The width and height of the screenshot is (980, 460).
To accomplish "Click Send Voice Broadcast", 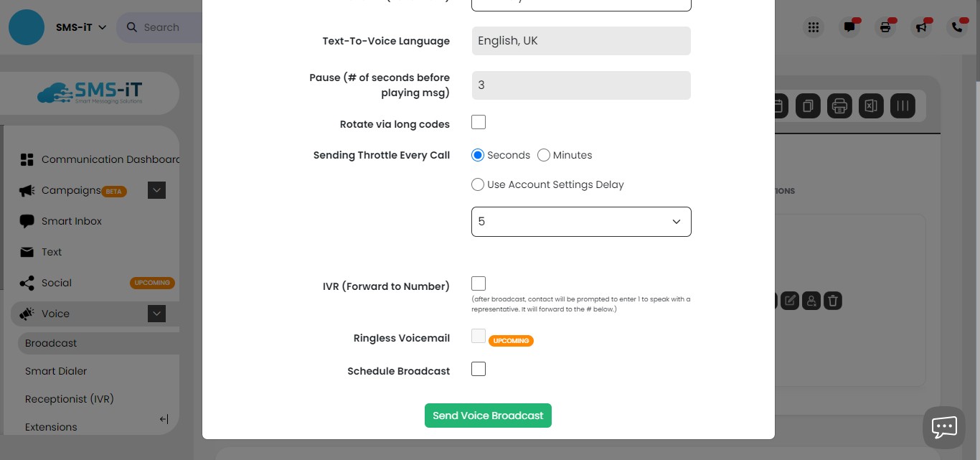I will point(488,415).
